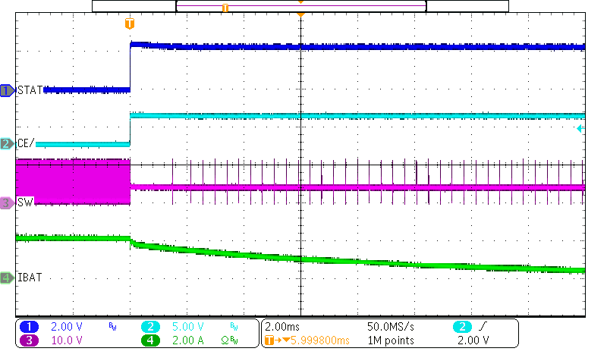
Task: Click the cyan trigger level arrow on right edge
Action: click(x=580, y=130)
